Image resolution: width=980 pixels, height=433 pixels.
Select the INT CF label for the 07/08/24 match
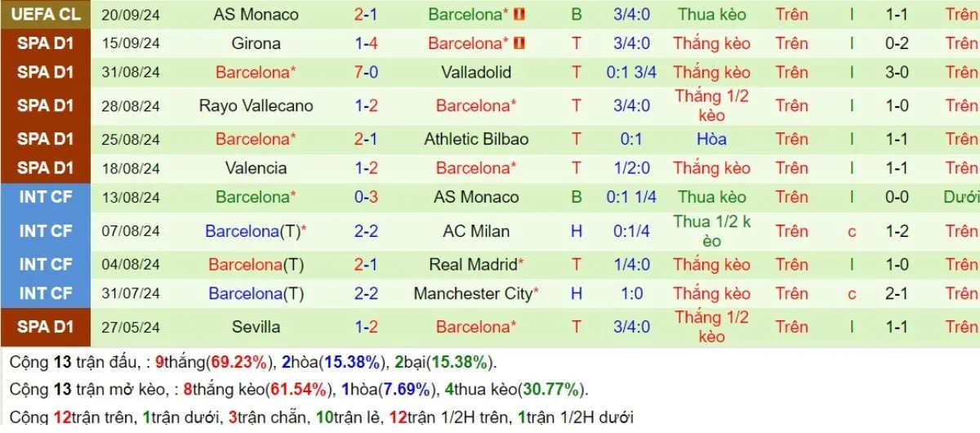click(47, 231)
